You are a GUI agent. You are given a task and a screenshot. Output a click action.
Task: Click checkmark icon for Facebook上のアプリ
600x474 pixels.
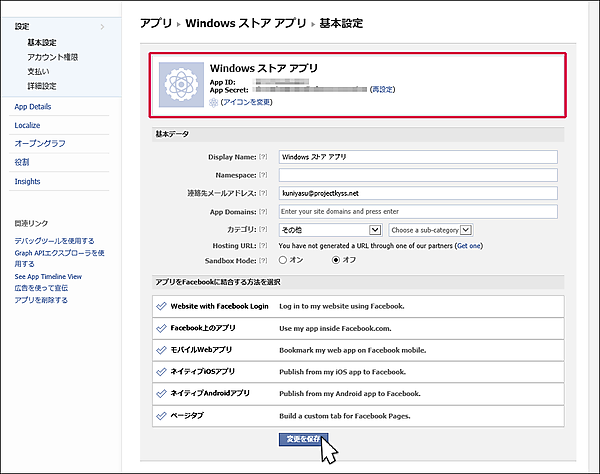[161, 327]
